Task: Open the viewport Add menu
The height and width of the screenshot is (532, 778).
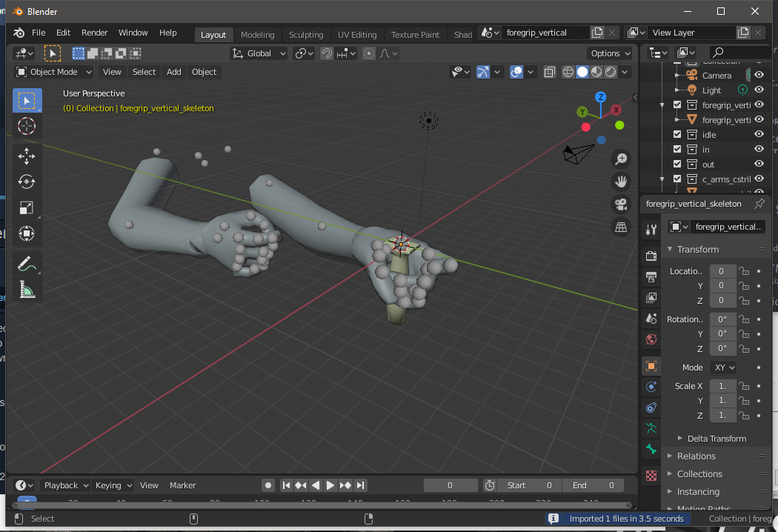Action: click(x=173, y=72)
